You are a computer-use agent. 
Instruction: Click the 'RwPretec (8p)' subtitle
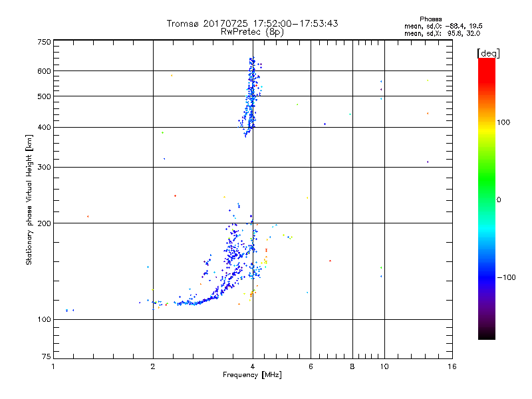252,32
